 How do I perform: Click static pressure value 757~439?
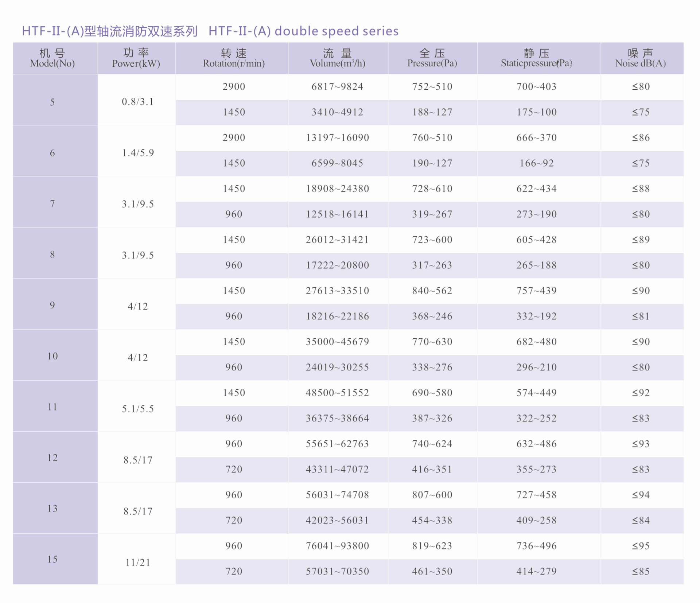click(x=536, y=291)
